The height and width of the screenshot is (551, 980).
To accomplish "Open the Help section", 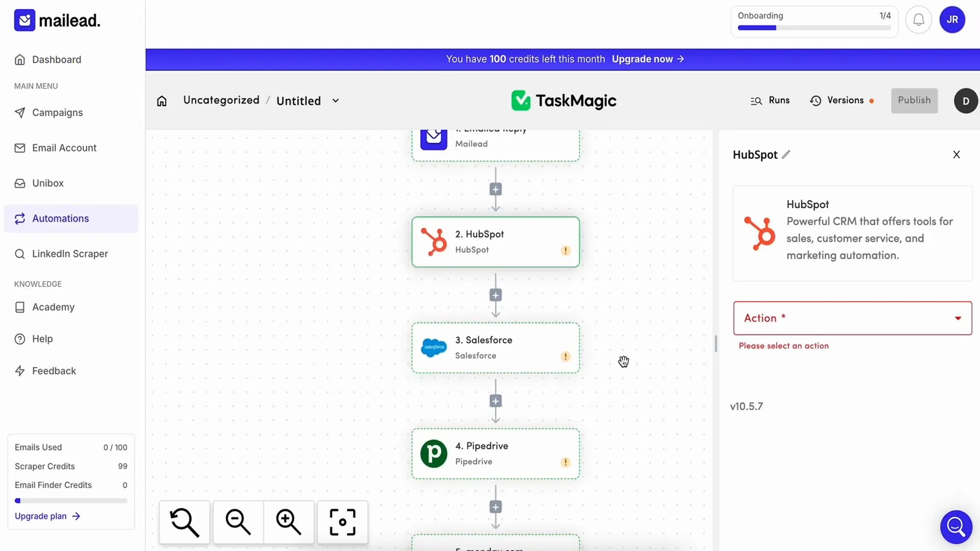I will click(x=33, y=339).
